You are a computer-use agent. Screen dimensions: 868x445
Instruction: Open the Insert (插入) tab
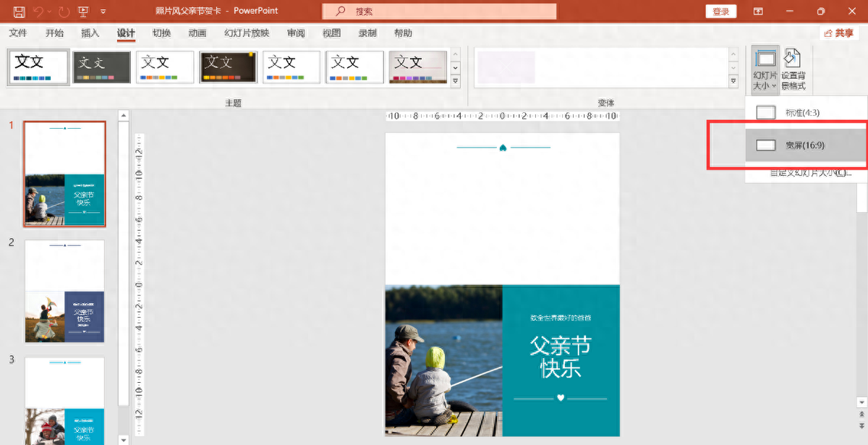pyautogui.click(x=90, y=33)
